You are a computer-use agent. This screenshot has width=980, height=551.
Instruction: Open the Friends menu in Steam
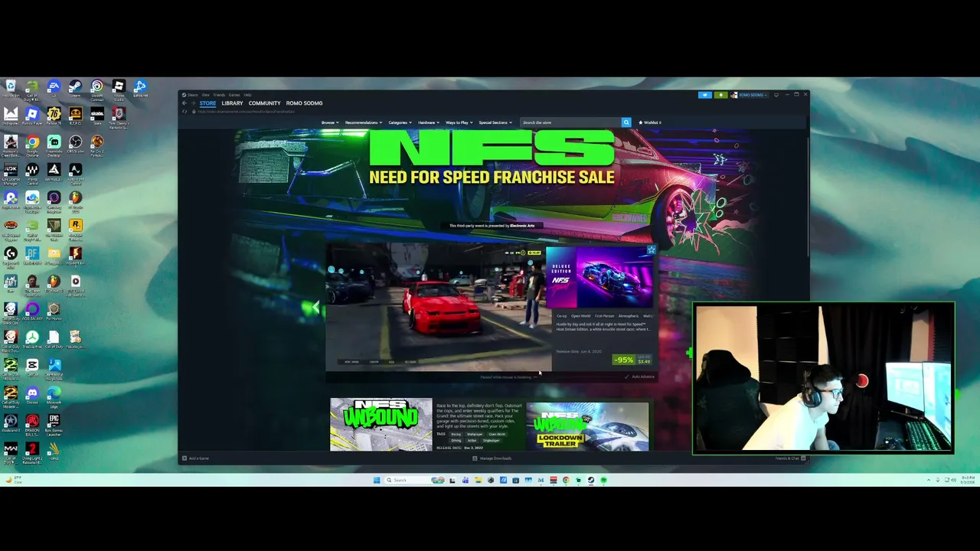click(x=219, y=95)
